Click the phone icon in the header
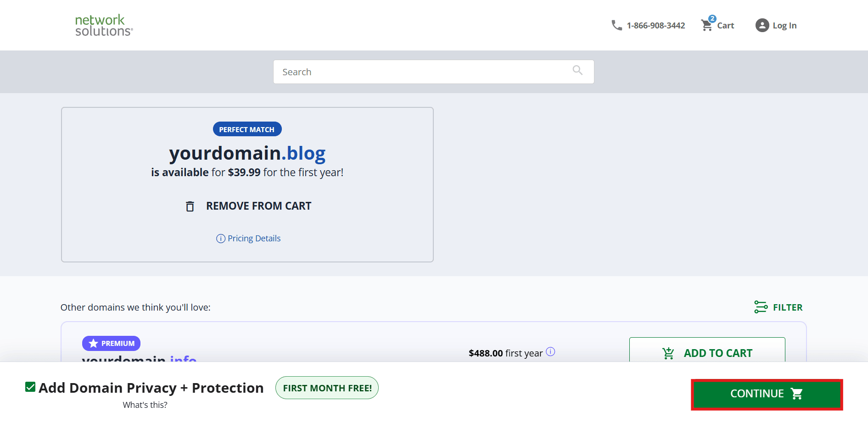Image resolution: width=868 pixels, height=423 pixels. [x=616, y=25]
